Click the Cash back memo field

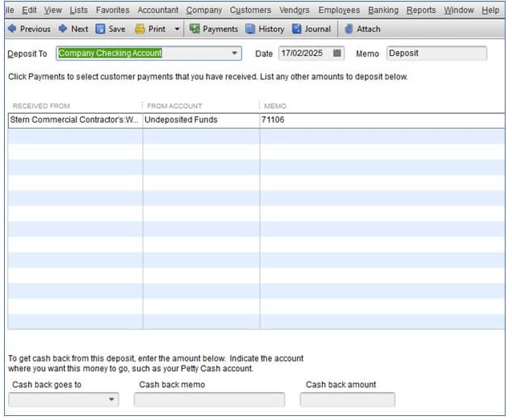(209, 400)
